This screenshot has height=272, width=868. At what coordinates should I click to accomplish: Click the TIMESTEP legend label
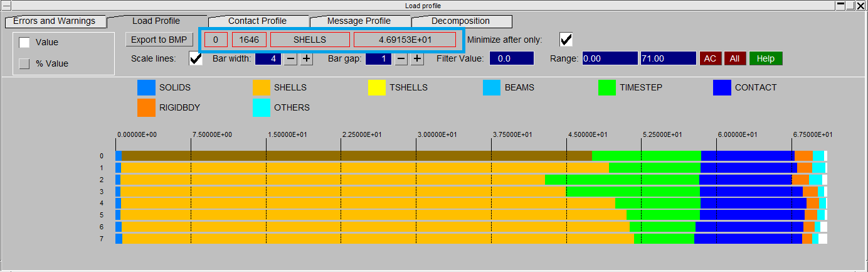[x=640, y=88]
